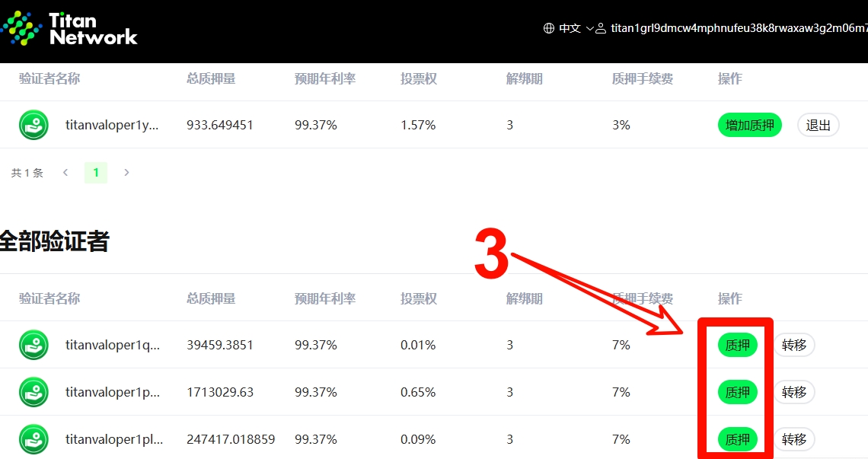
Task: Click the titanvaloper1pl... validator avatar icon
Action: [x=34, y=439]
